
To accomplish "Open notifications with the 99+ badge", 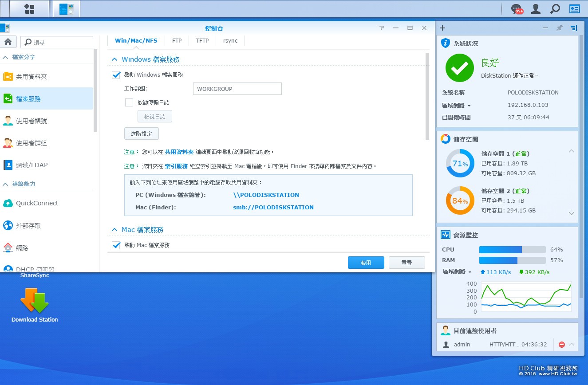I will pos(517,9).
